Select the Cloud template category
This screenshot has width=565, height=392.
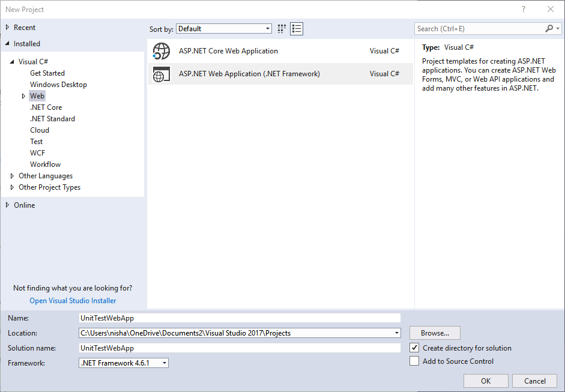(x=40, y=130)
